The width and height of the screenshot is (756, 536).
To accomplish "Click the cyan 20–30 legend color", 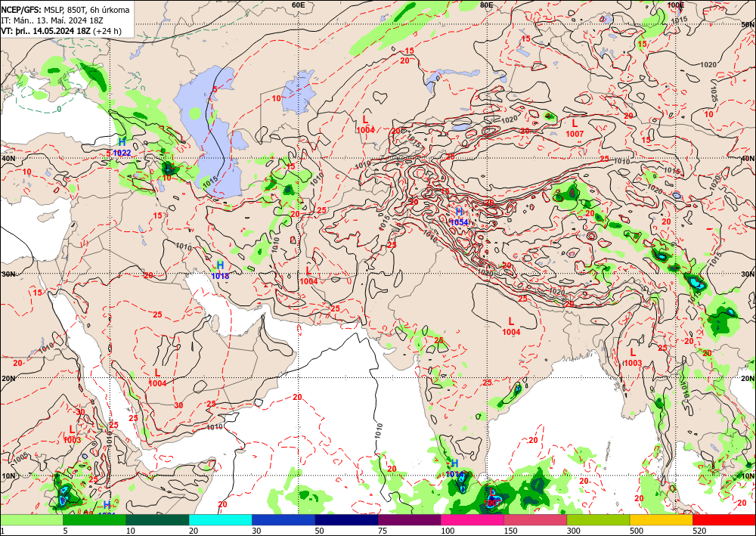I will coord(220,519).
